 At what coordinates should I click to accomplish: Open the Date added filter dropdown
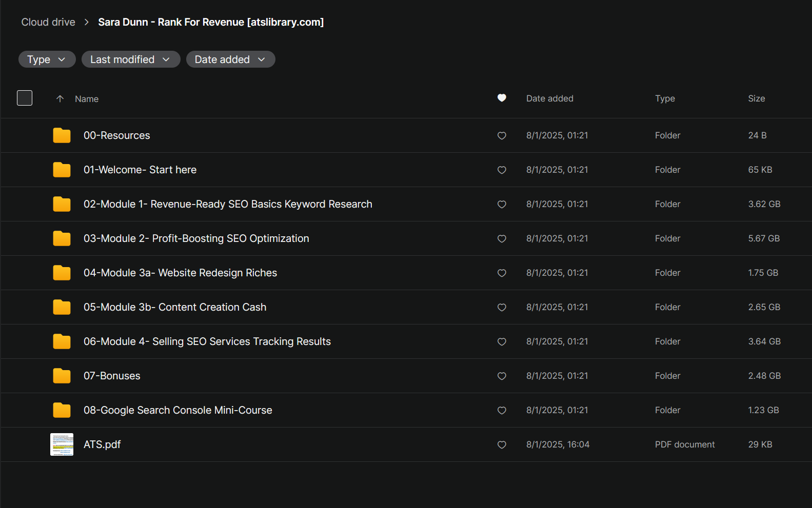230,59
